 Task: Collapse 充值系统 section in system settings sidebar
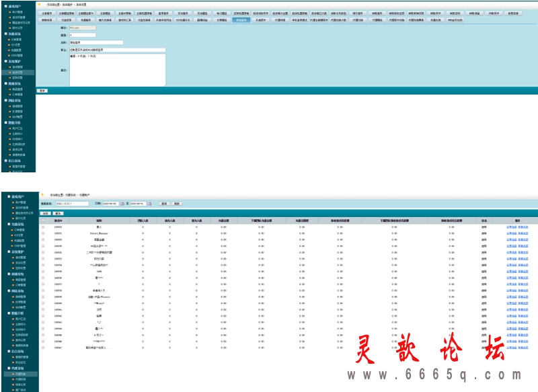coord(5,34)
